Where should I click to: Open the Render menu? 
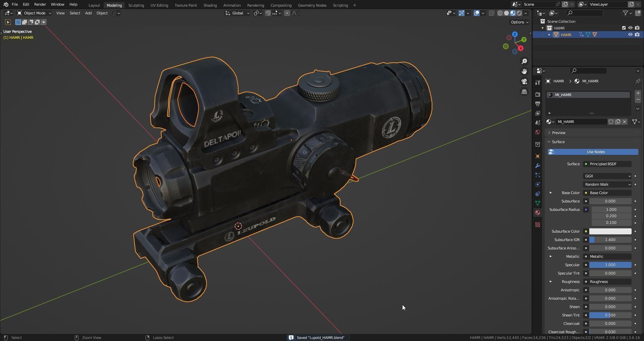(x=40, y=4)
